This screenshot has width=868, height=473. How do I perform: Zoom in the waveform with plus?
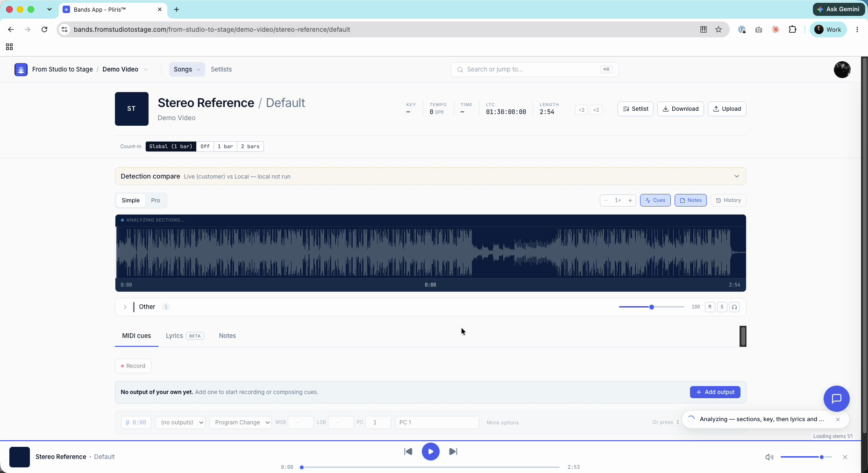pos(630,201)
